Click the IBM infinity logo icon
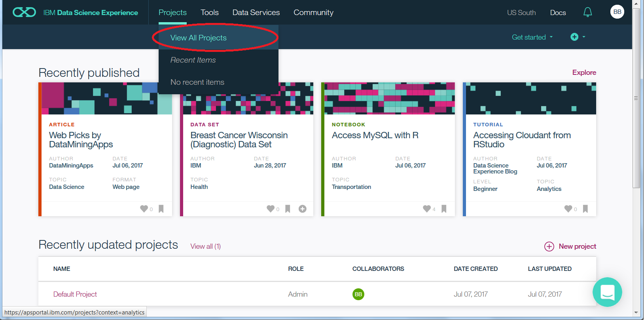644x320 pixels. (x=24, y=12)
